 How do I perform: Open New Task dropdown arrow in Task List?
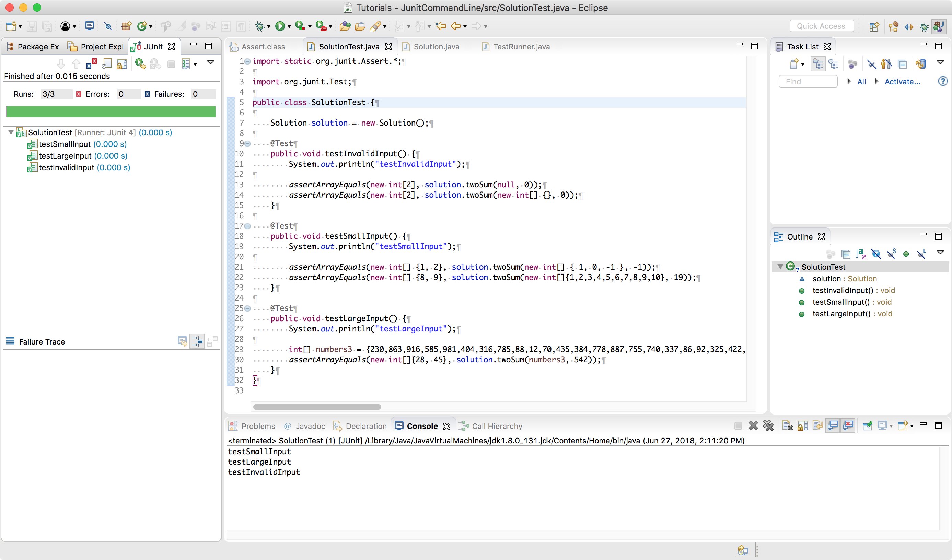(x=802, y=65)
